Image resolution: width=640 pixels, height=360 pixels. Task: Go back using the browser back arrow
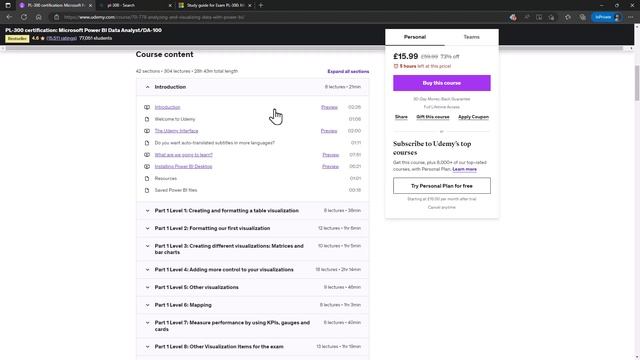coord(9,17)
